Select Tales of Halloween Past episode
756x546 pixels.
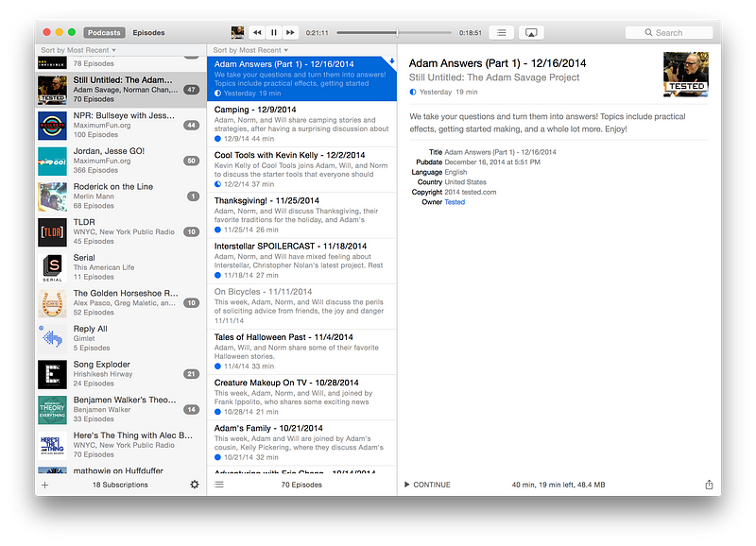301,351
